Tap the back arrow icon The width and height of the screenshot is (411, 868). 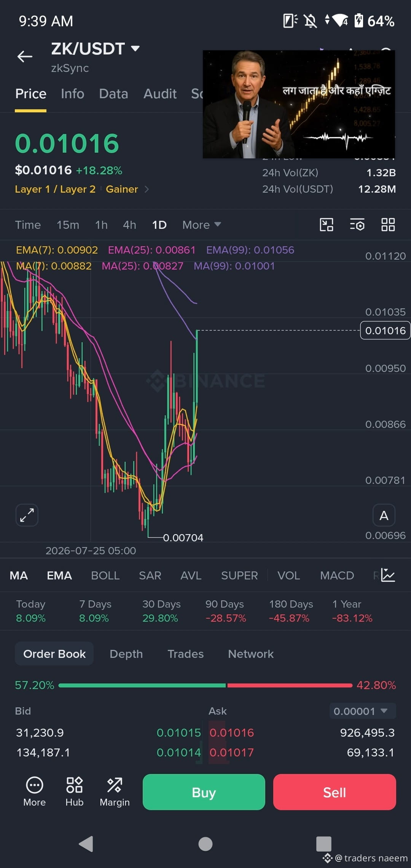coord(25,56)
